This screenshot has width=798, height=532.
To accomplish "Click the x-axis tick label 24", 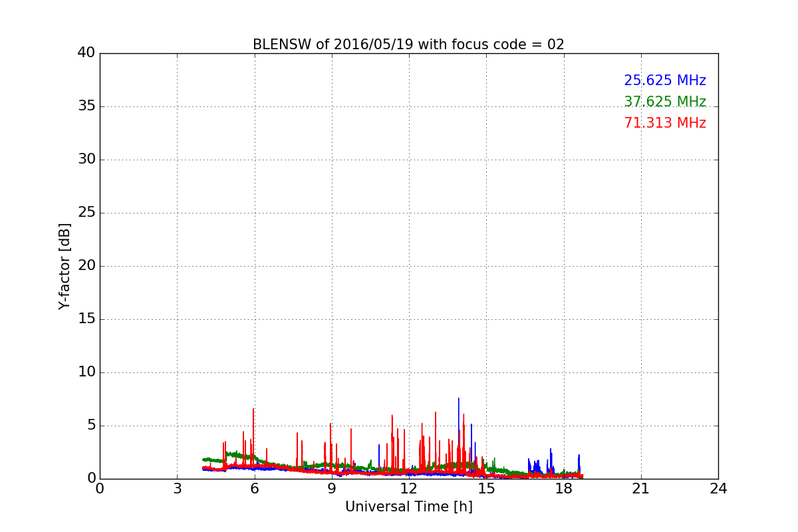I will 718,488.
